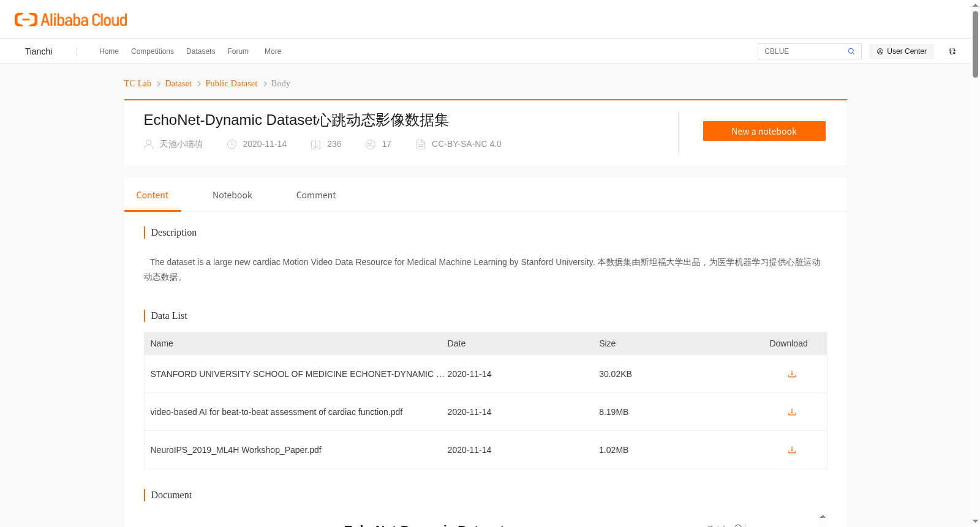Click the Size column header
The image size is (980, 527).
coord(607,343)
